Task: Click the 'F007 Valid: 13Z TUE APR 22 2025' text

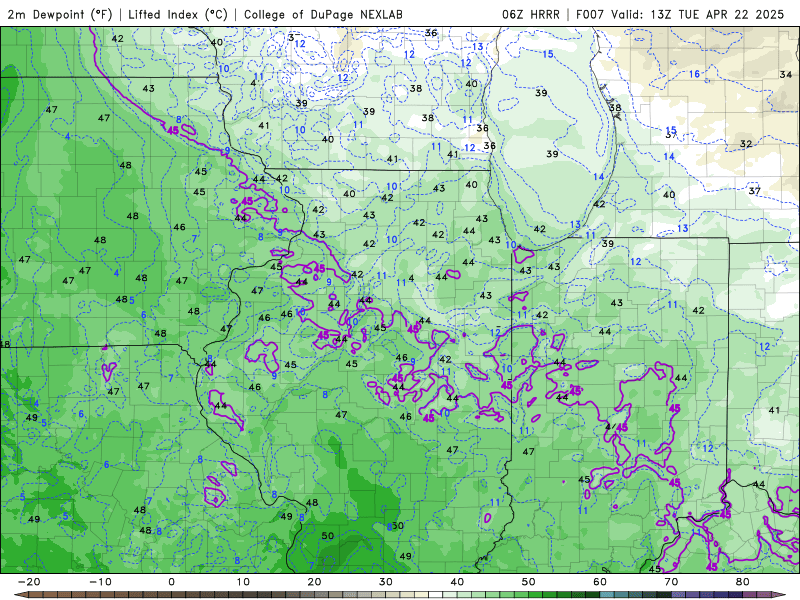Action: tap(680, 14)
